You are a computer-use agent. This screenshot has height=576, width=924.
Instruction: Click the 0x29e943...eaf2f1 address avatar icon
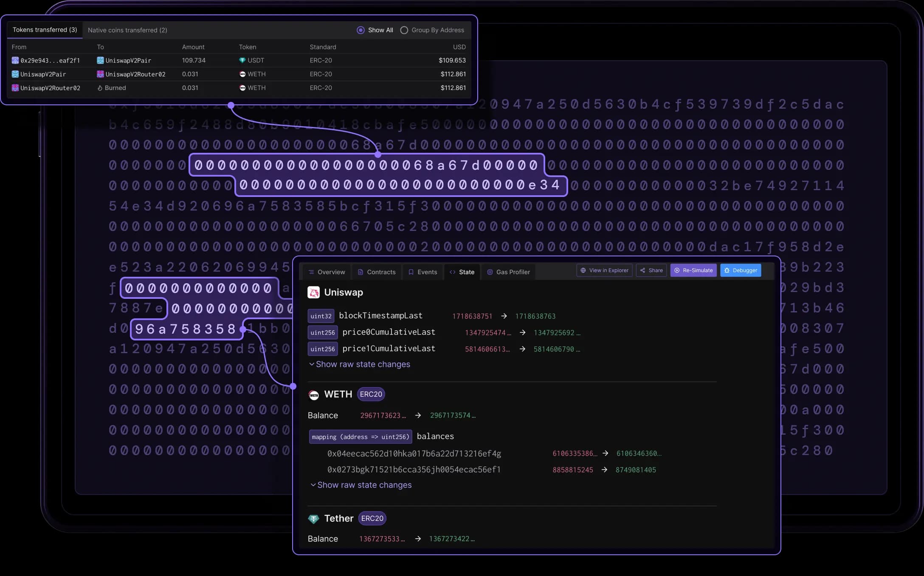(15, 60)
